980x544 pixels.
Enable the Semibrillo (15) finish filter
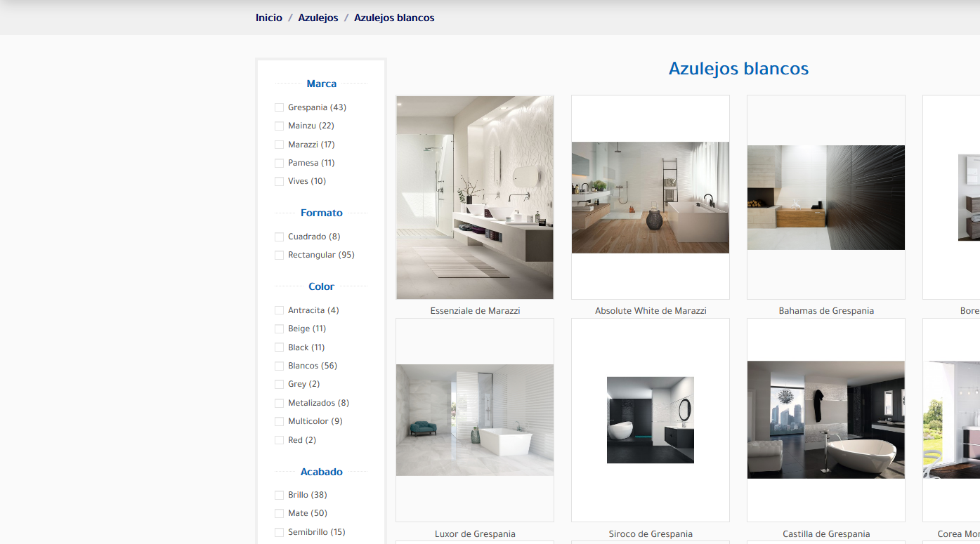[x=279, y=533]
